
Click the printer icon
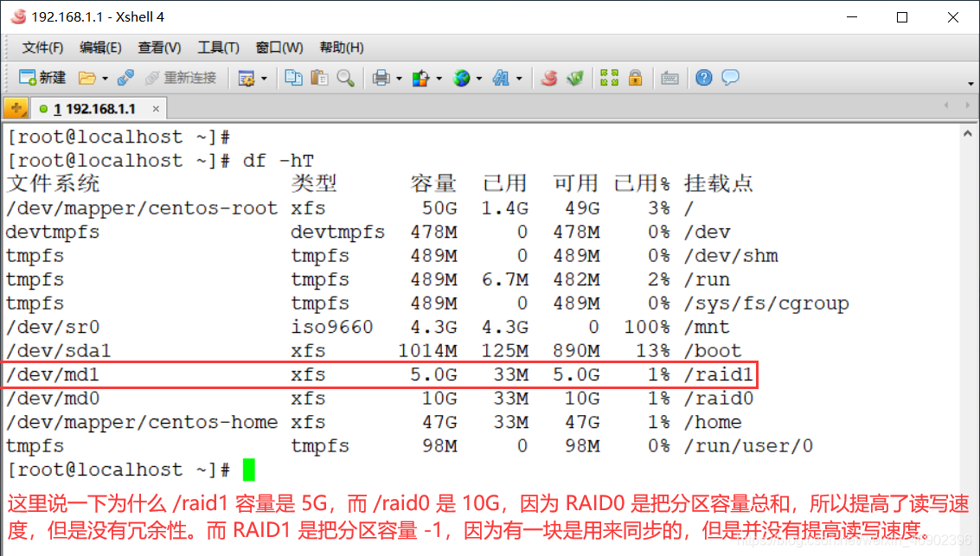(381, 78)
